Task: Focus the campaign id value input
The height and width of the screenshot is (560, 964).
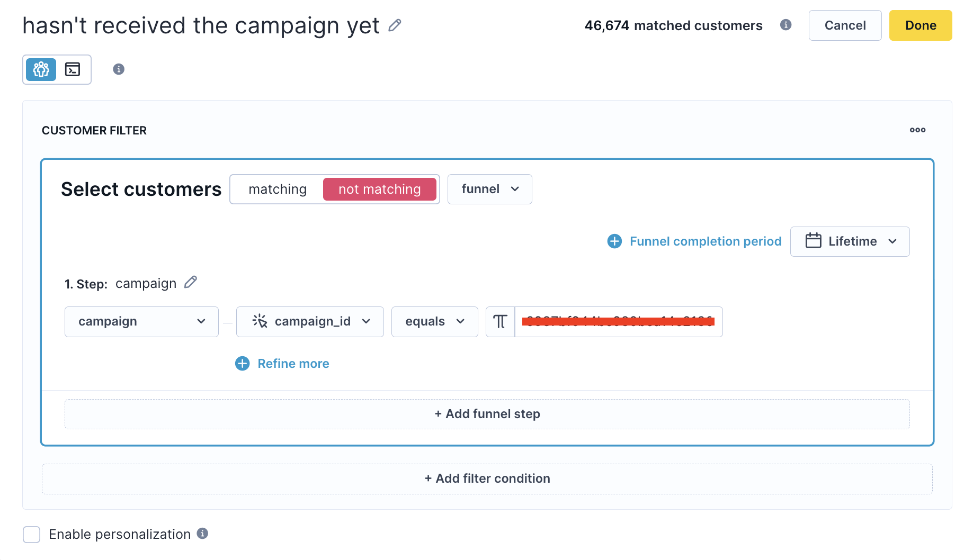Action: [x=619, y=322]
